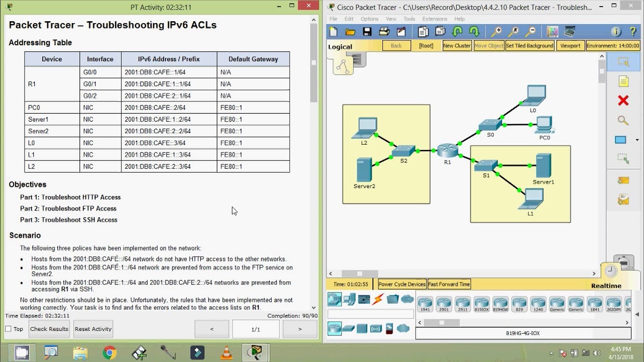644x362 pixels.
Task: Save the network with the floppy icon
Action: pyautogui.click(x=367, y=32)
